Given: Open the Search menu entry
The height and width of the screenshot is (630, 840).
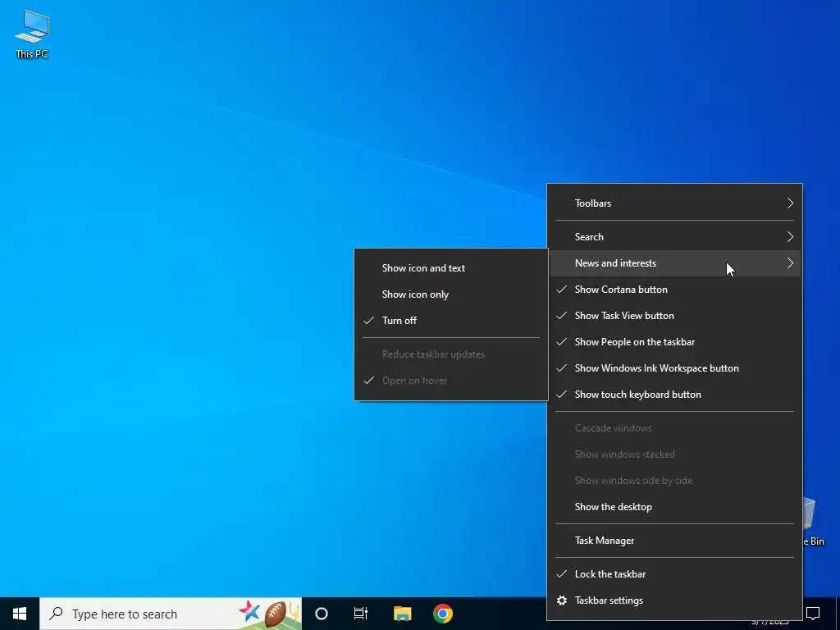Looking at the screenshot, I should [674, 237].
